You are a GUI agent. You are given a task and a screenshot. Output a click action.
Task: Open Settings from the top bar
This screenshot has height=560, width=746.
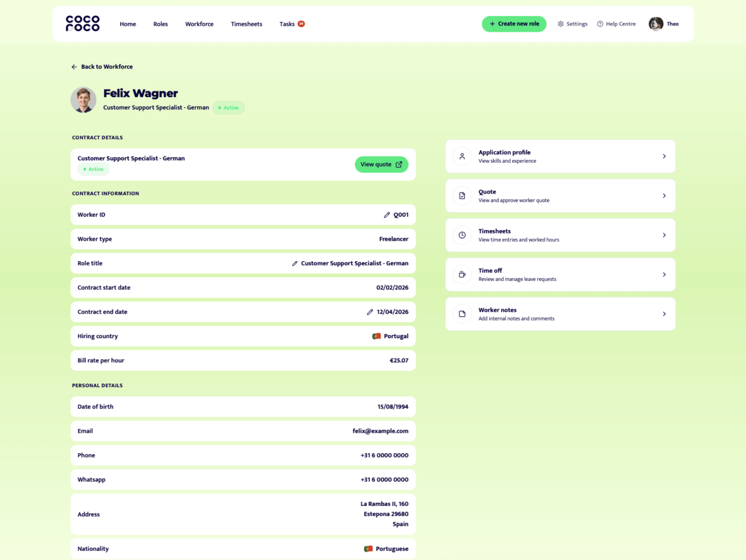572,24
